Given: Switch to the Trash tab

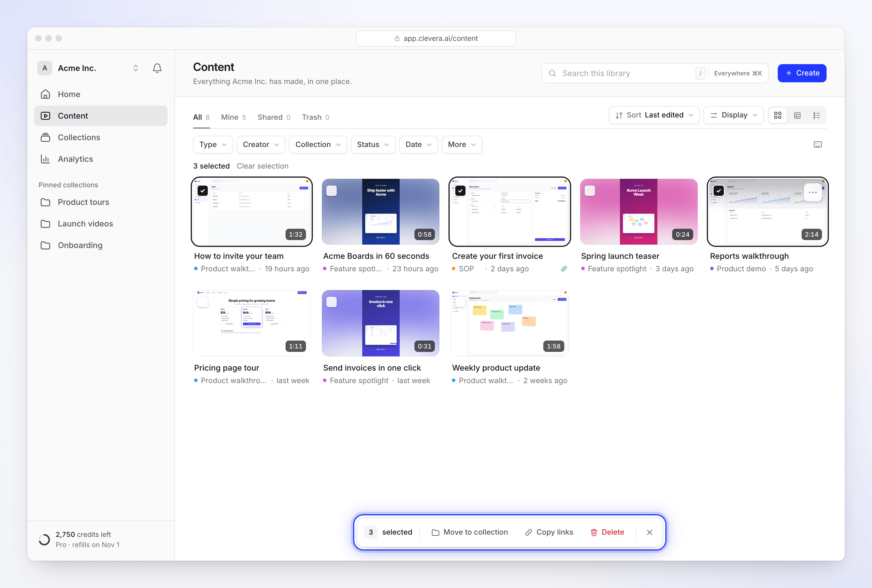Looking at the screenshot, I should coord(315,117).
